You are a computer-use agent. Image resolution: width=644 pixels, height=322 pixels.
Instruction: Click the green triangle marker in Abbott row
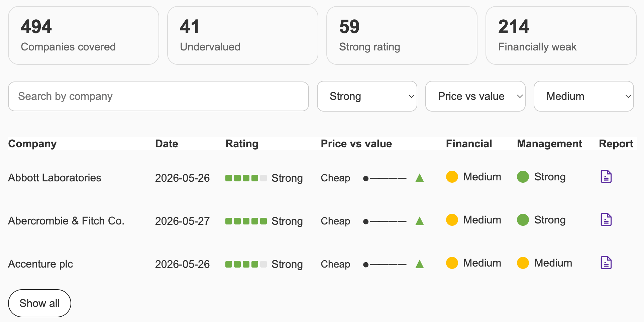click(419, 178)
